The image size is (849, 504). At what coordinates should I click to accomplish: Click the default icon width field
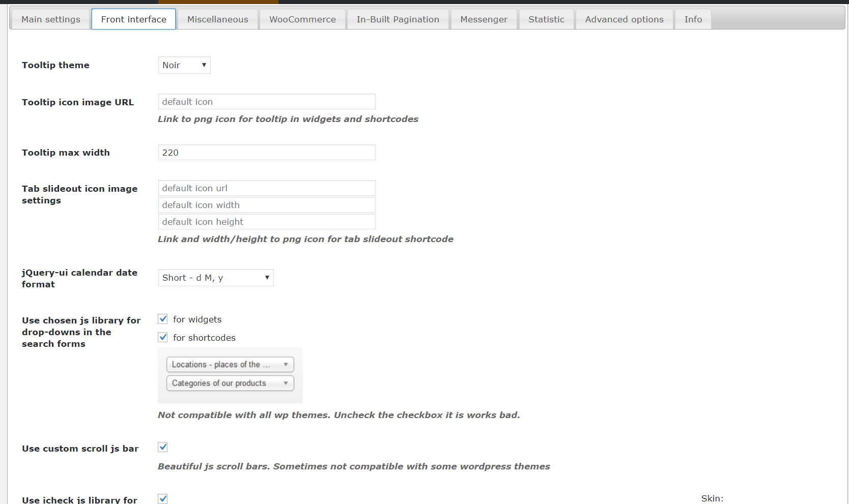(x=267, y=205)
